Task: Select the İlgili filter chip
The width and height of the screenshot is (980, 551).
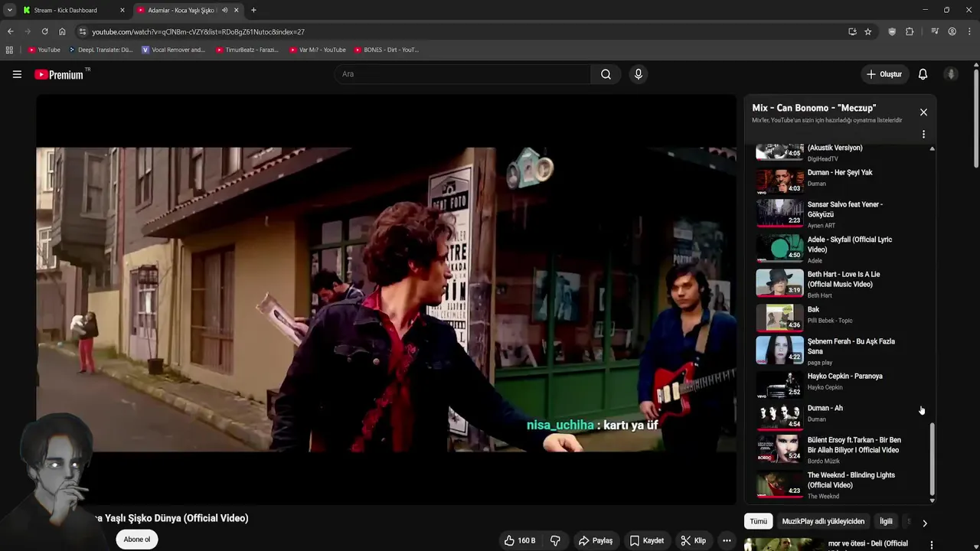Action: 886,521
